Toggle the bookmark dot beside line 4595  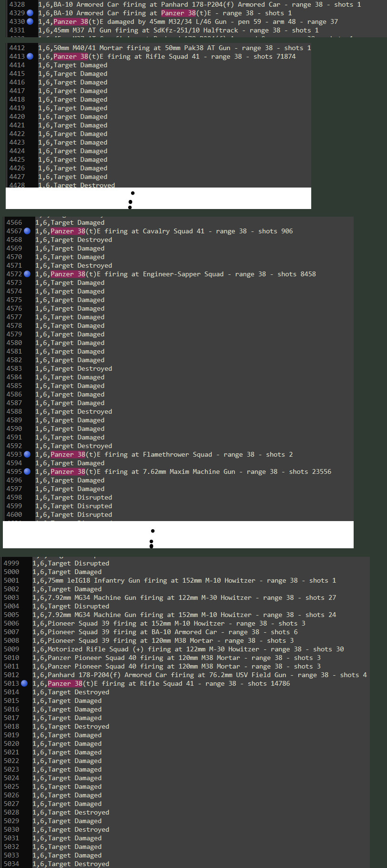pyautogui.click(x=27, y=471)
